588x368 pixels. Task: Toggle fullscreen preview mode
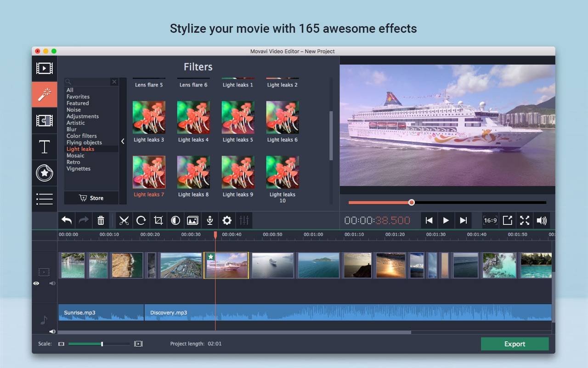[x=525, y=220]
